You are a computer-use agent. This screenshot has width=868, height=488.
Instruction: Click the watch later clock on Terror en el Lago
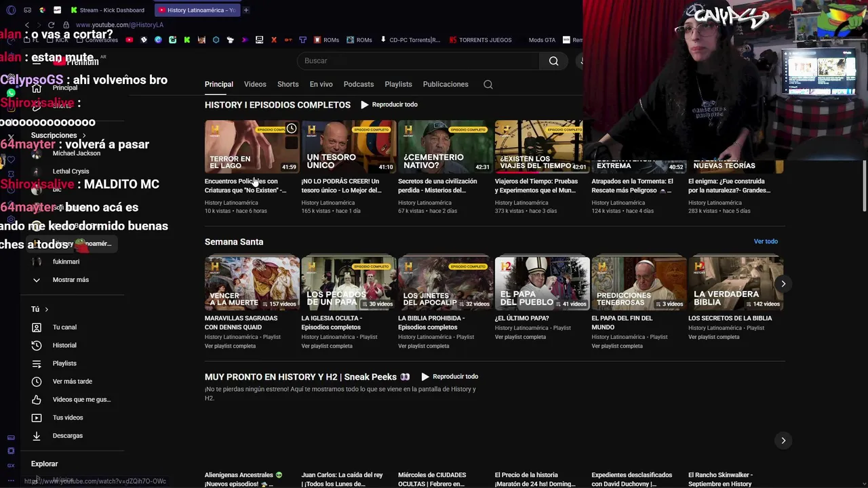[291, 129]
